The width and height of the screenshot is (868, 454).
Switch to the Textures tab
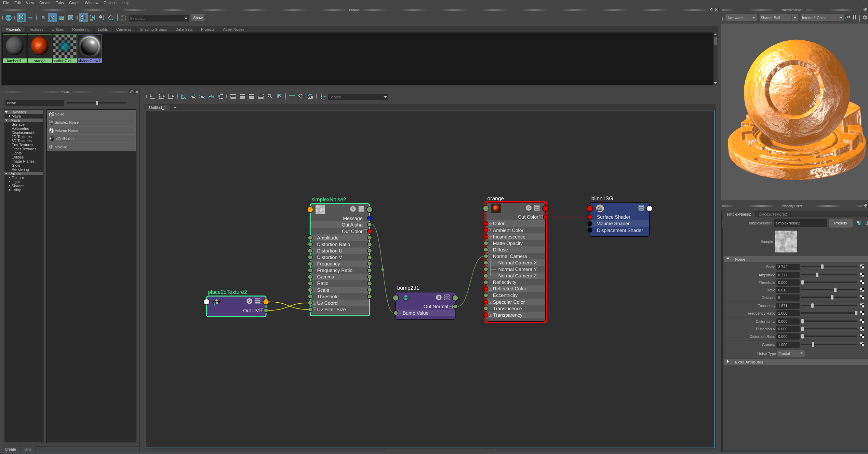tap(36, 29)
